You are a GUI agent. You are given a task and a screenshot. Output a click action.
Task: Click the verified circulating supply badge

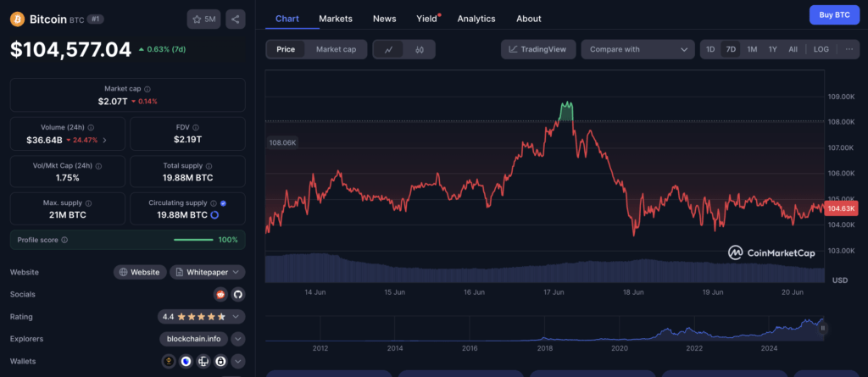click(x=224, y=203)
